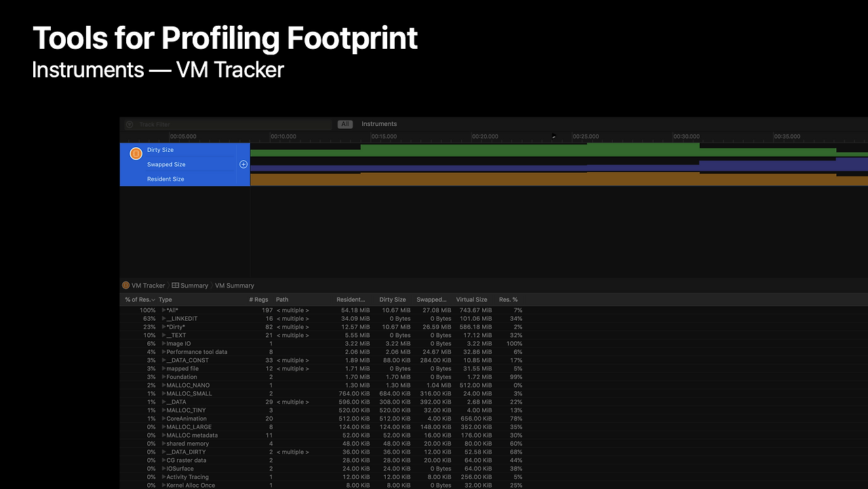Click the orange Resident Size graph

pos(559,179)
